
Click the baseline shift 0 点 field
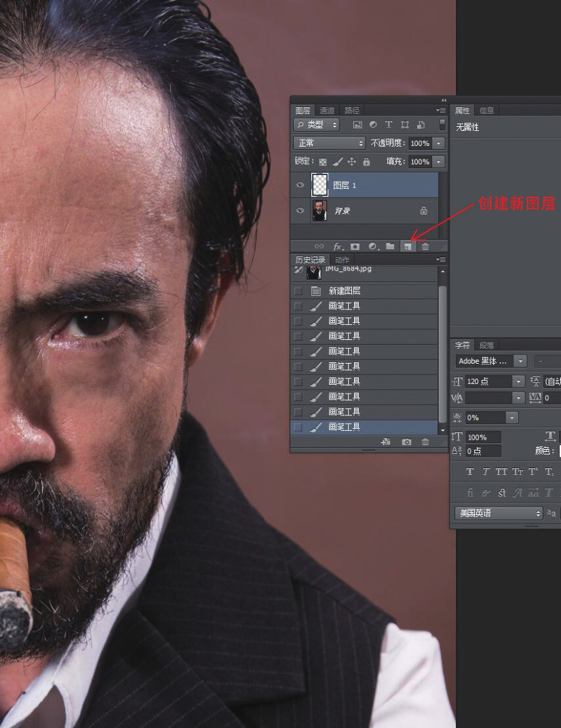pos(483,451)
